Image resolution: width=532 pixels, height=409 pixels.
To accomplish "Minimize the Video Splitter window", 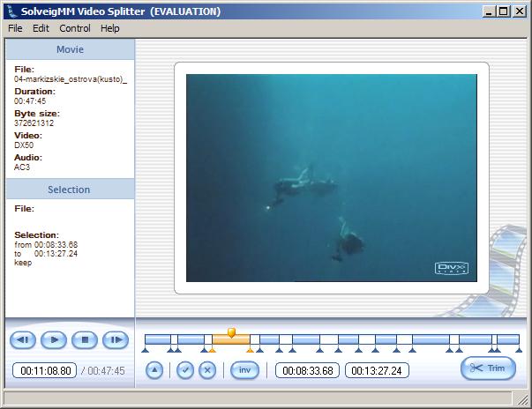I will (489, 11).
